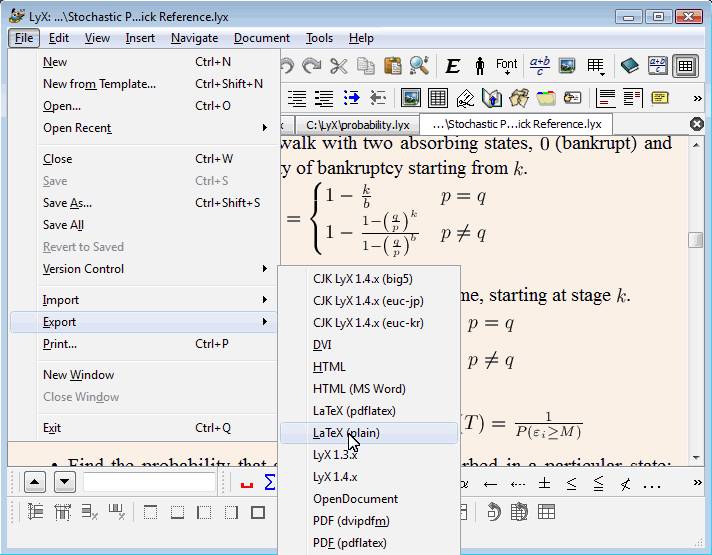Click the delete column table icon

point(117,512)
